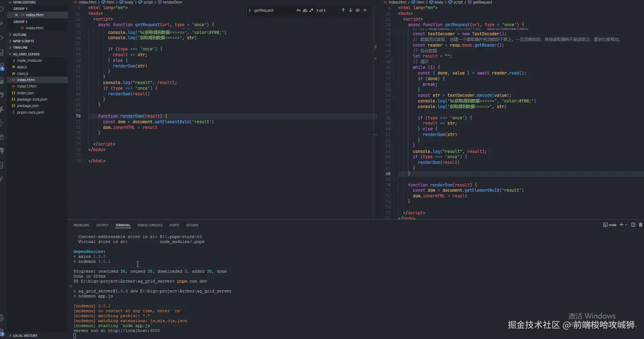
Task: Open app.js in the explorer
Action: click(22, 67)
